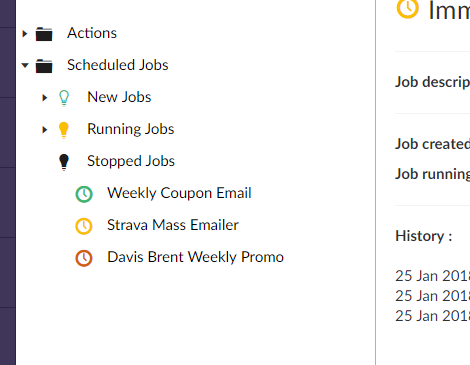Click red clock icon for Davis Brent Promo

coord(84,258)
